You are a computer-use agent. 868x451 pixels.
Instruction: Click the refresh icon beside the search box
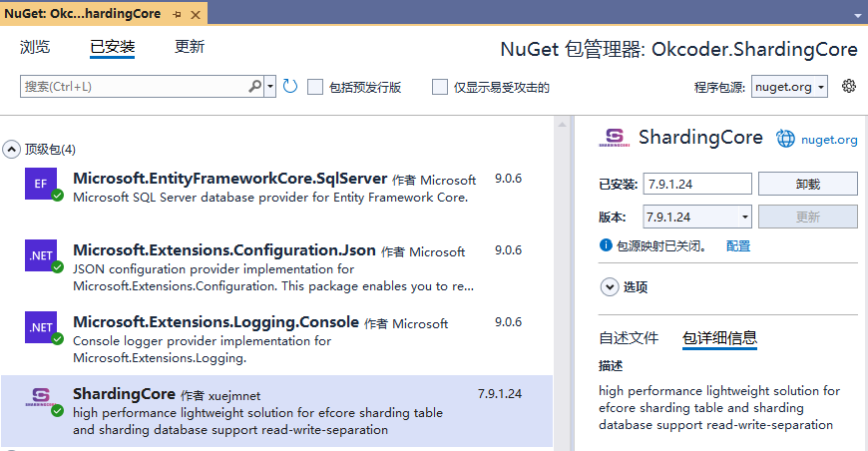point(290,87)
